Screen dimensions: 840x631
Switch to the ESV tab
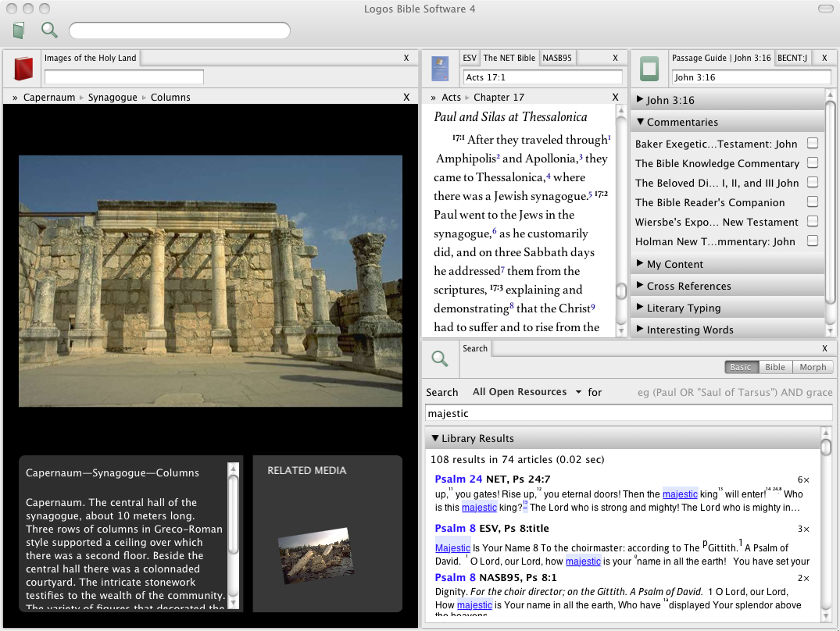[x=469, y=58]
